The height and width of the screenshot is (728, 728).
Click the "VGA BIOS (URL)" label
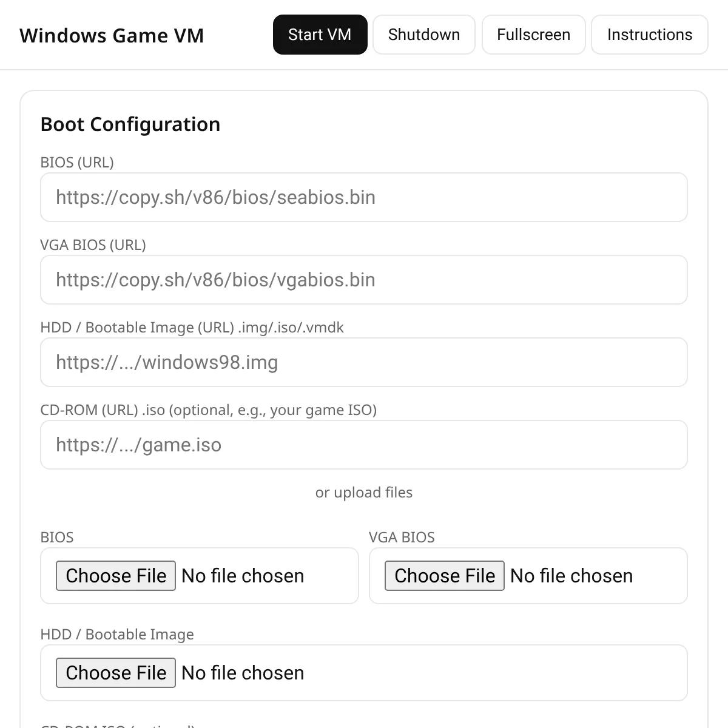[x=93, y=245]
